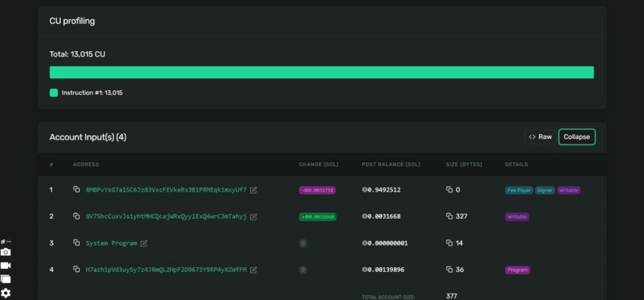Viewport: 644px width, 300px height.
Task: Click post balance 0.000000001
Action: click(385, 243)
